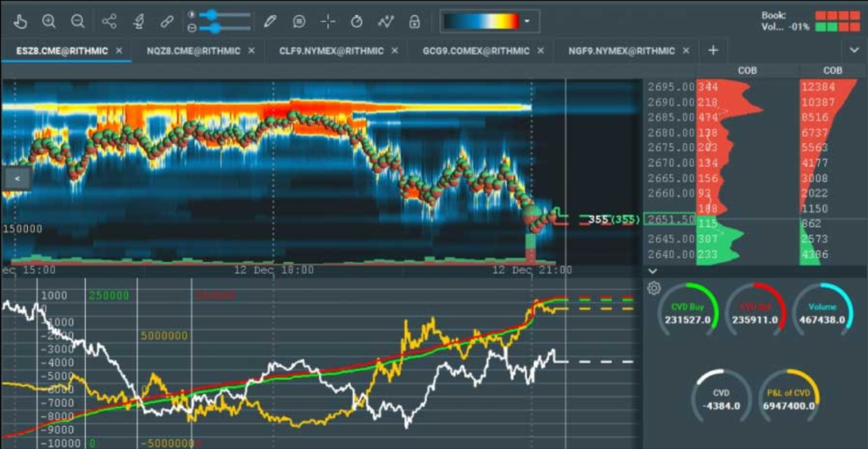
Task: Expand the tab overflow chevron at far right
Action: pyautogui.click(x=854, y=51)
